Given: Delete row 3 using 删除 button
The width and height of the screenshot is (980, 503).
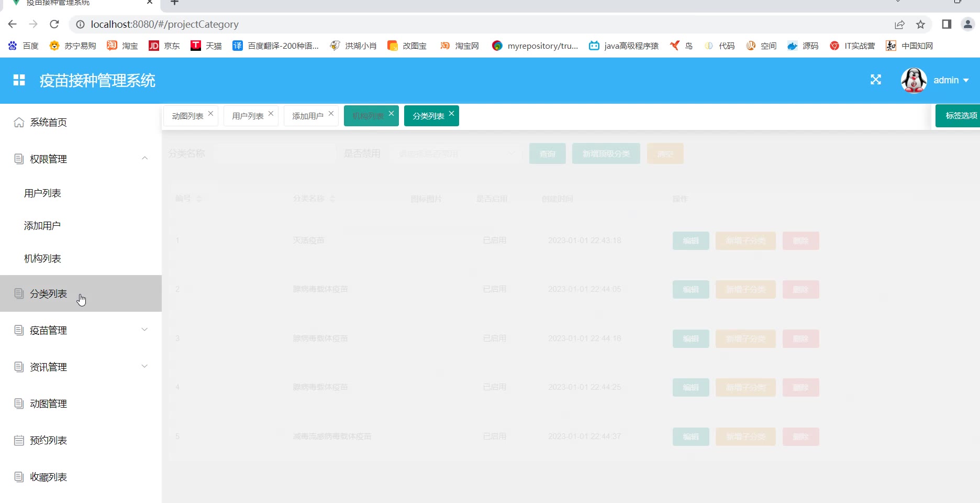Looking at the screenshot, I should click(x=801, y=338).
